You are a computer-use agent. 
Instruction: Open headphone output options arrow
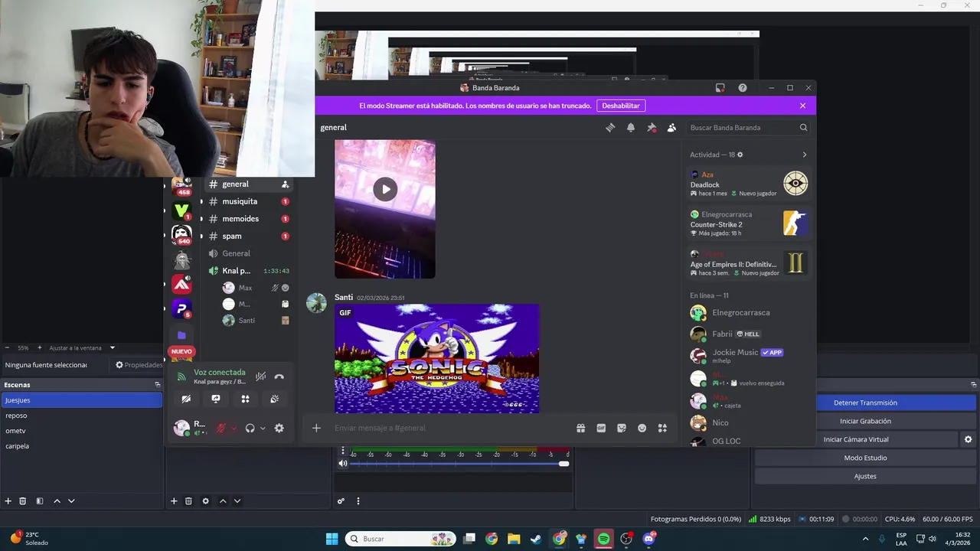tap(263, 429)
